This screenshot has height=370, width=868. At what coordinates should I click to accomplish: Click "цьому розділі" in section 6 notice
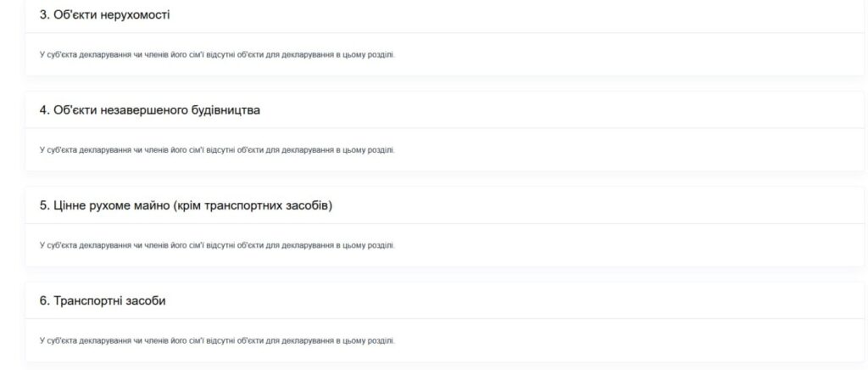coord(373,340)
